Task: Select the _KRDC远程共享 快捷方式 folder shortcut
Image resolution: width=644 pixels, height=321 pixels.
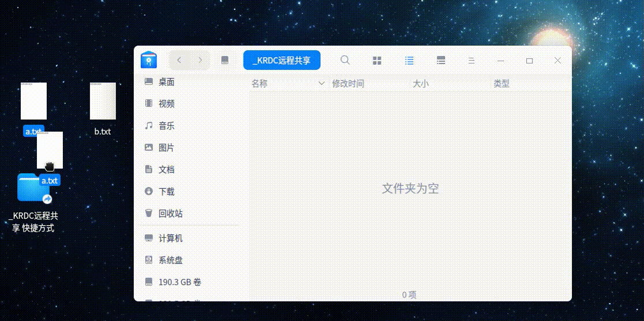Action: [33, 202]
